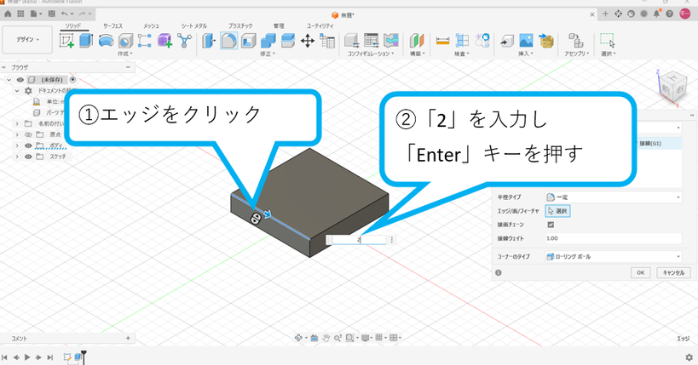Switch to the シートメタル tab
This screenshot has width=698, height=365.
point(194,26)
